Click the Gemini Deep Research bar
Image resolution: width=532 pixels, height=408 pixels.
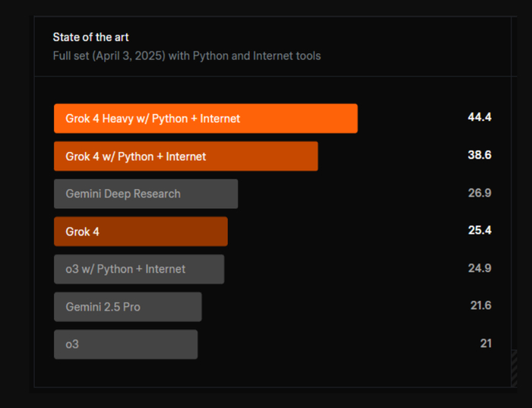146,194
